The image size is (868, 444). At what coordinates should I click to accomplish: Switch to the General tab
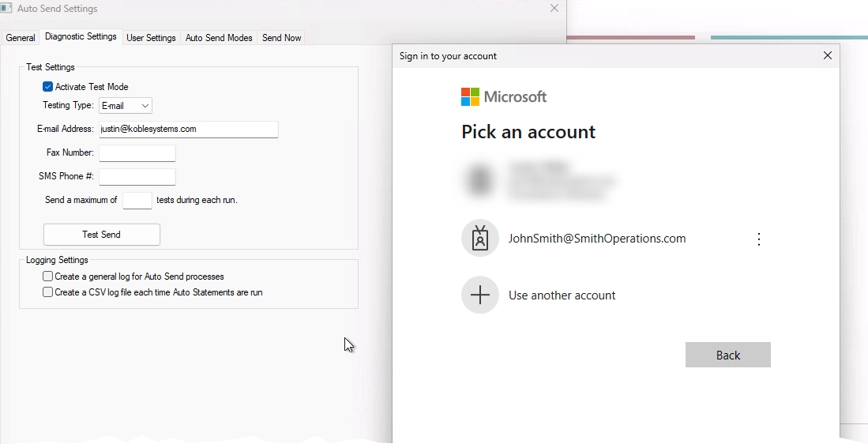(21, 38)
